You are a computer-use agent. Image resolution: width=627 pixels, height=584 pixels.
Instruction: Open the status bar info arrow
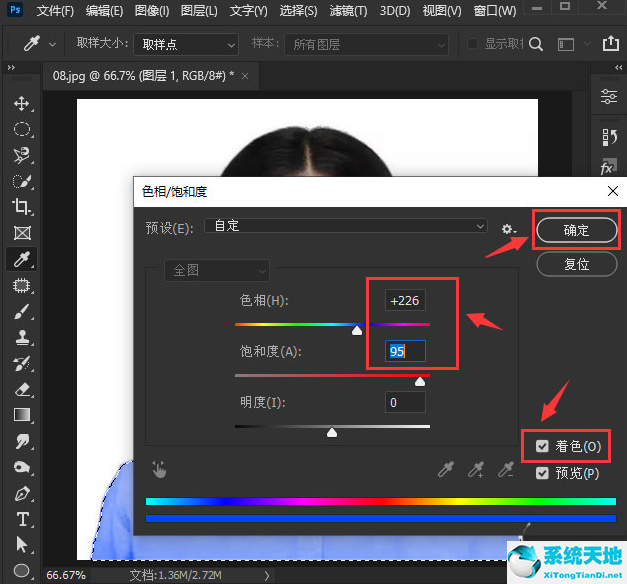tap(267, 575)
